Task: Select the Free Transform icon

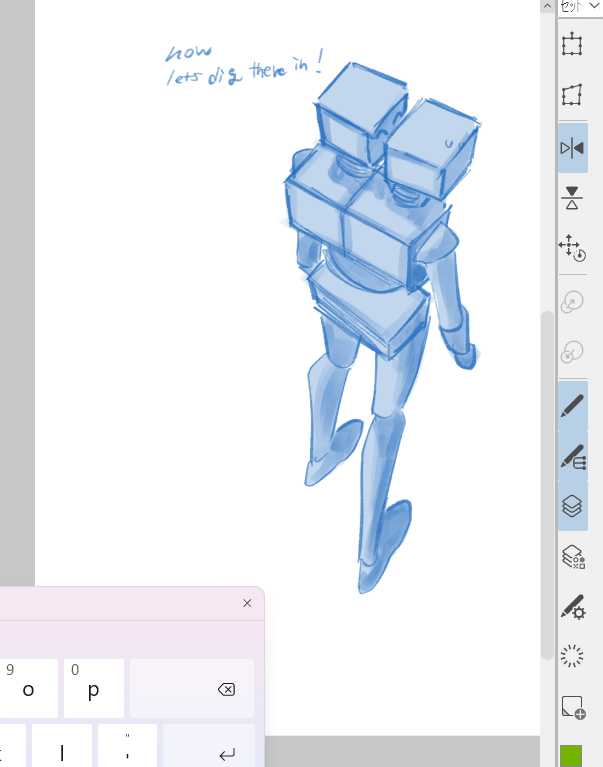Action: (572, 94)
